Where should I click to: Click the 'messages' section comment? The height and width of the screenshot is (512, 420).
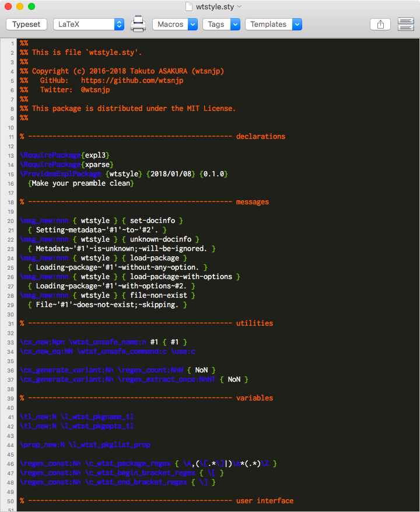click(252, 202)
